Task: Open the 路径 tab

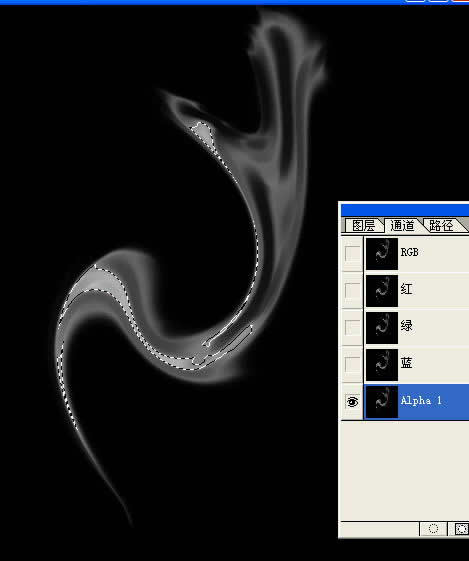Action: click(x=441, y=225)
